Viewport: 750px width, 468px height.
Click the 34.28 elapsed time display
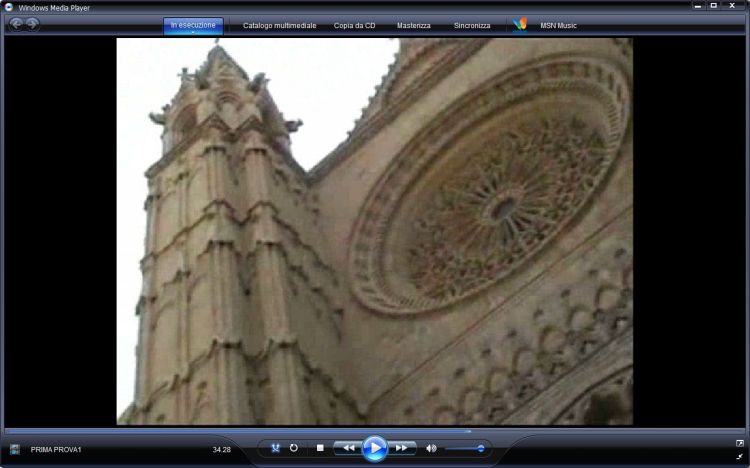click(221, 450)
